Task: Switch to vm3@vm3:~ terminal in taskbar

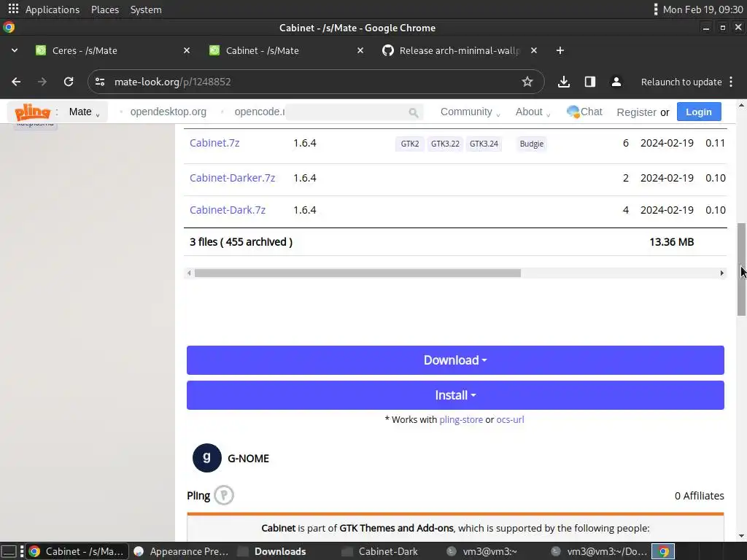Action: click(482, 551)
